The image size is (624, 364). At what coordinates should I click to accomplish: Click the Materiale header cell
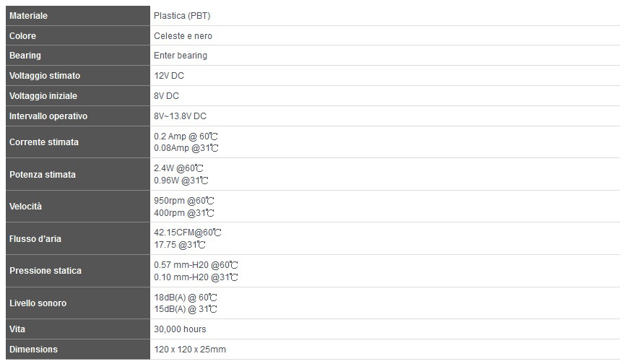coord(77,15)
